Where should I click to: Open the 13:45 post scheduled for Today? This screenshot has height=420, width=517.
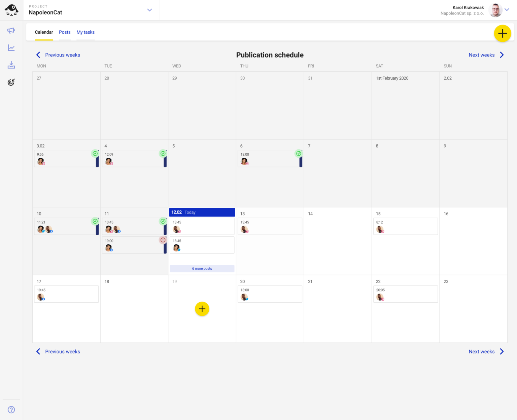[202, 226]
